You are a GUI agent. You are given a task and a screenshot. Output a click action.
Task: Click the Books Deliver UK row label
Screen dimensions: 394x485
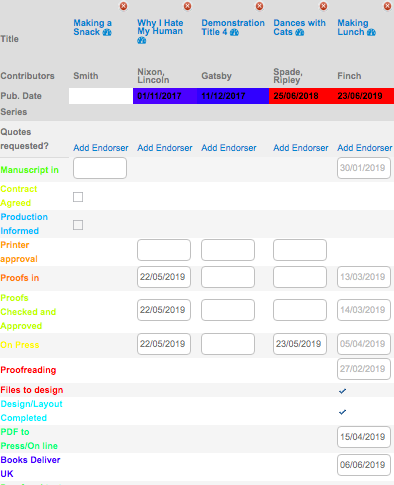pyautogui.click(x=30, y=467)
